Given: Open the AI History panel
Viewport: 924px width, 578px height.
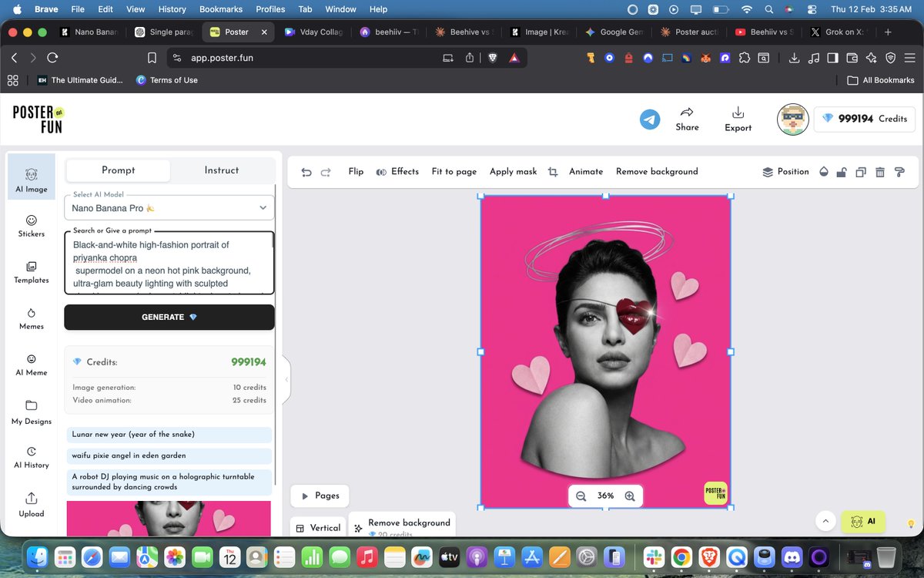Looking at the screenshot, I should 32,457.
